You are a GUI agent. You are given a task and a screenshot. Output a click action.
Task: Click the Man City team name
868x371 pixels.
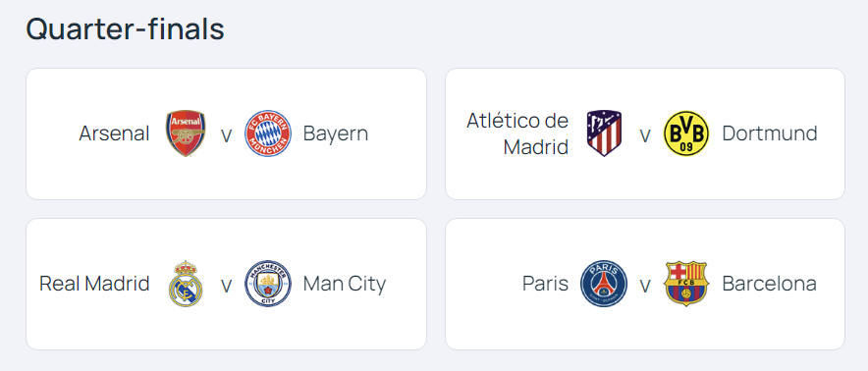(345, 284)
